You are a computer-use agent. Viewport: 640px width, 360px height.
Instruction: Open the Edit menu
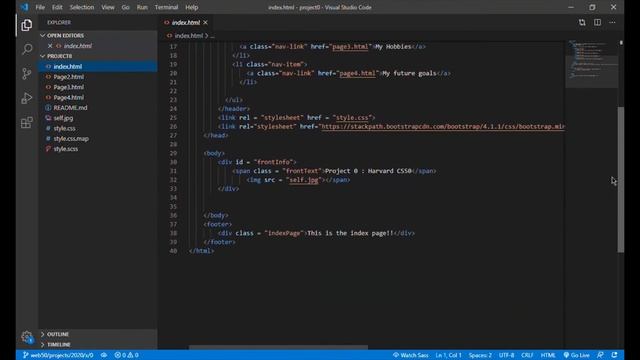pyautogui.click(x=57, y=7)
